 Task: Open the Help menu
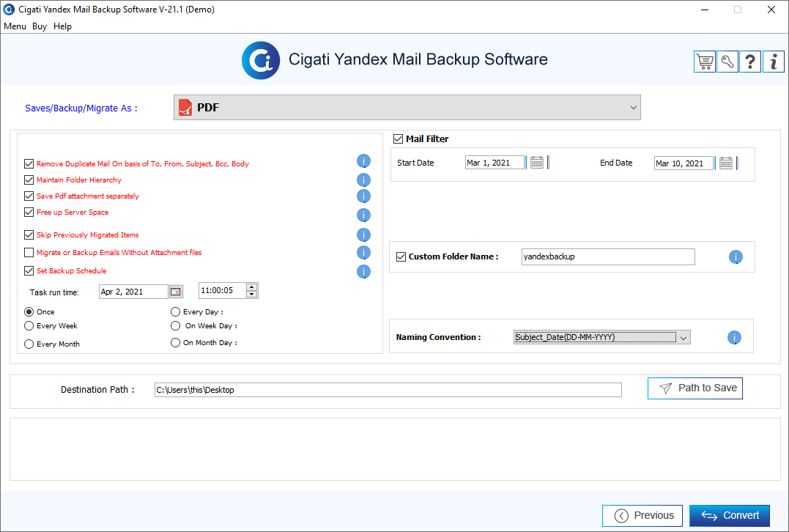[x=62, y=26]
